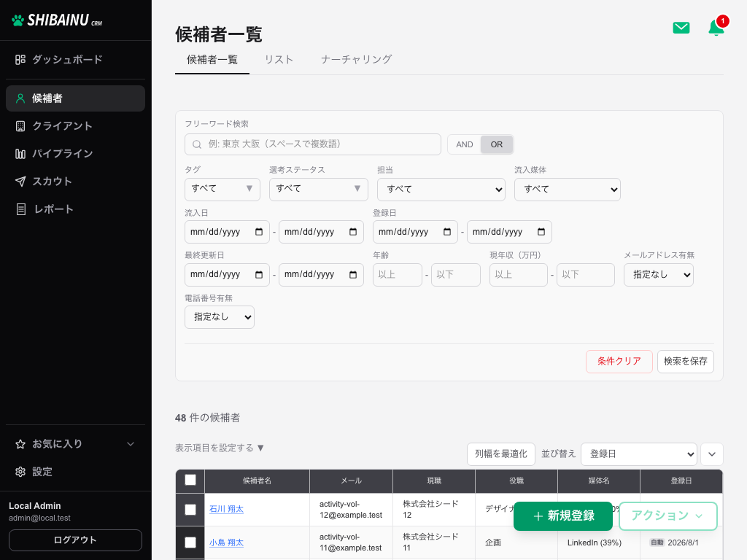Click the ログアウト button
Viewport: 747px width, 560px height.
(x=75, y=540)
